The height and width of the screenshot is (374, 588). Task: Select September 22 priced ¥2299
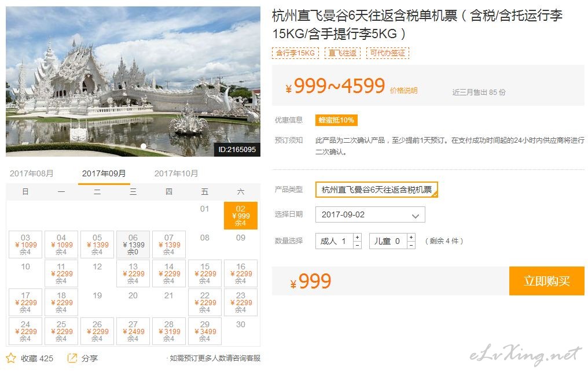[205, 302]
